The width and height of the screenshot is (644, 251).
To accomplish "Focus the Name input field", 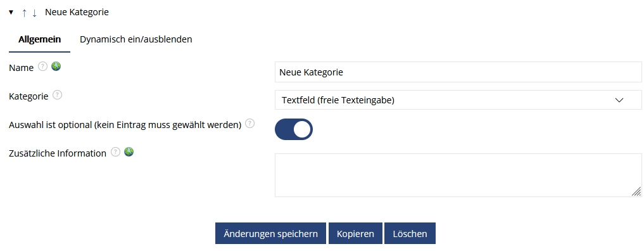I will [458, 72].
